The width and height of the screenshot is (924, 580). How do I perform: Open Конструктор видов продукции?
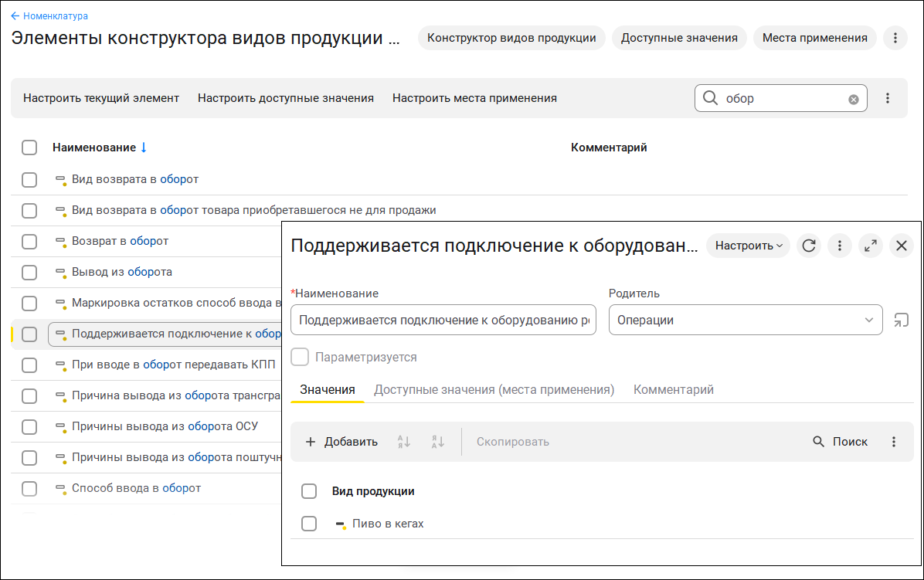point(511,37)
